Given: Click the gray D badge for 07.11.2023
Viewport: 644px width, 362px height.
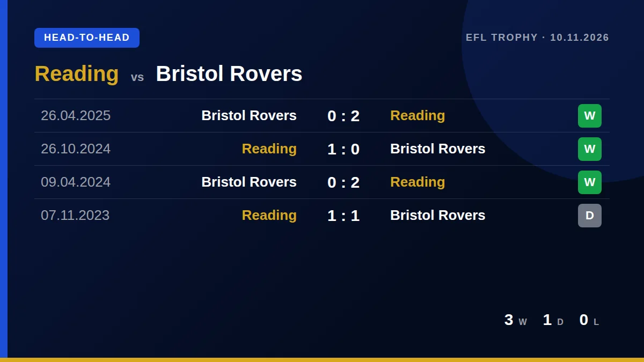Looking at the screenshot, I should click(x=590, y=216).
